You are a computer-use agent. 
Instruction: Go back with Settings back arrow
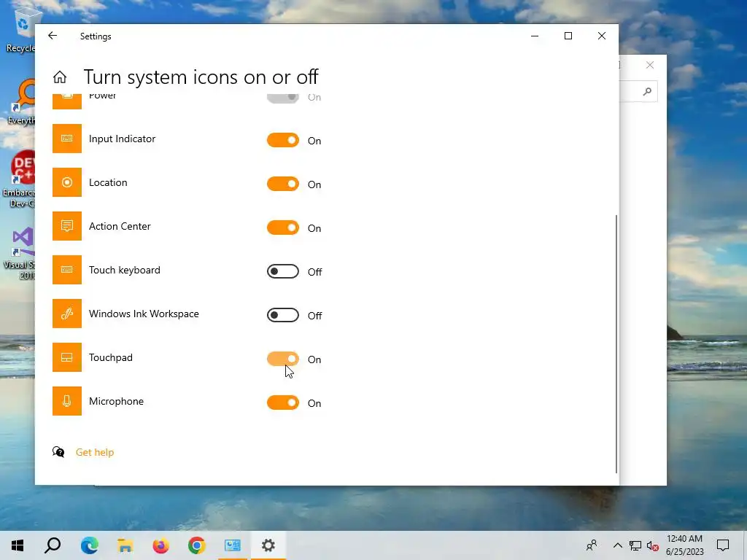click(x=53, y=36)
